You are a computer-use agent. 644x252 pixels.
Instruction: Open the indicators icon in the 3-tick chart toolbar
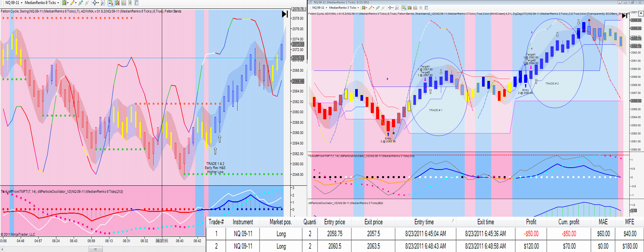coord(415,8)
